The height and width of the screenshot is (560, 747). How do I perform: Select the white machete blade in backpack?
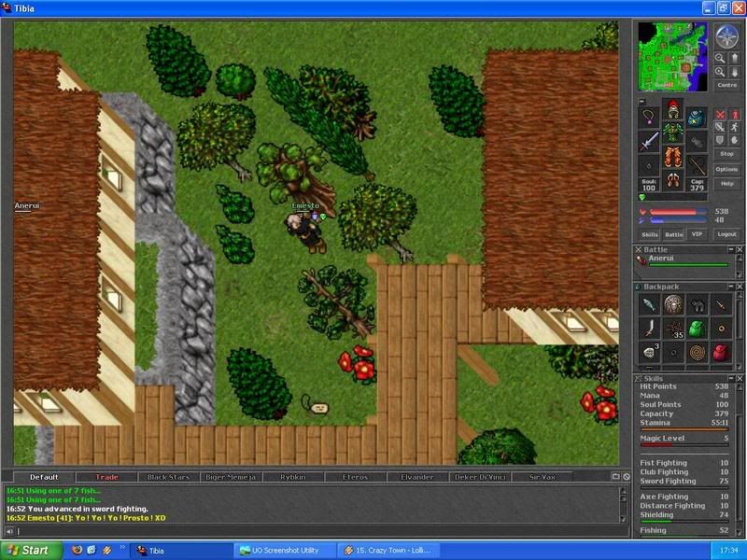click(649, 329)
